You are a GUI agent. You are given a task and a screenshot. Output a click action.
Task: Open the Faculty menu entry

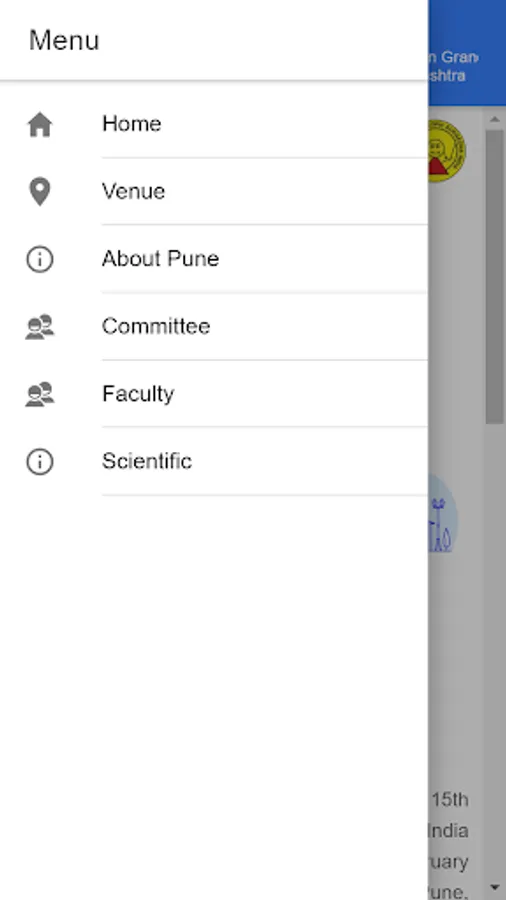click(214, 394)
